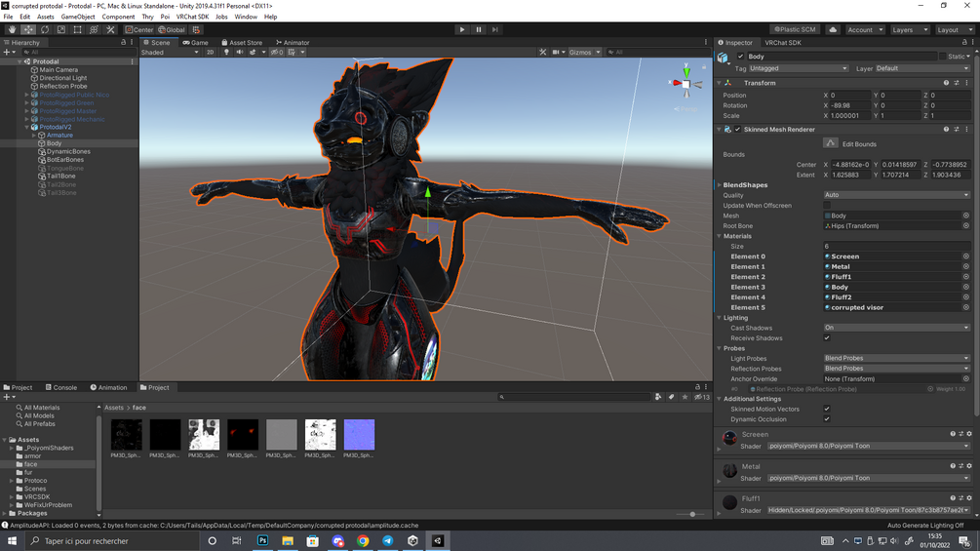Toggle the grid snapping icon
Viewport: 980px width, 551px height.
196,29
